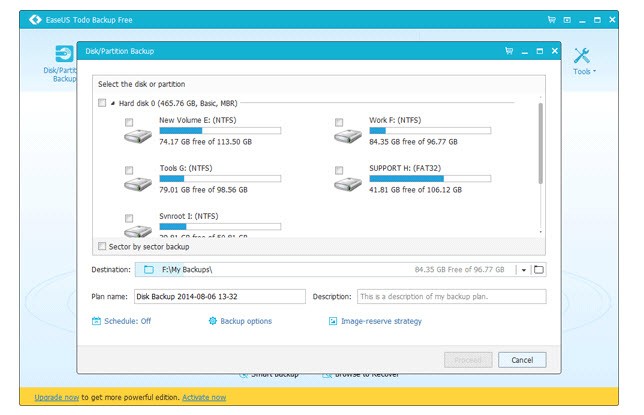The image size is (644, 415).
Task: Check the Tools G: partition checkbox
Action: point(129,170)
